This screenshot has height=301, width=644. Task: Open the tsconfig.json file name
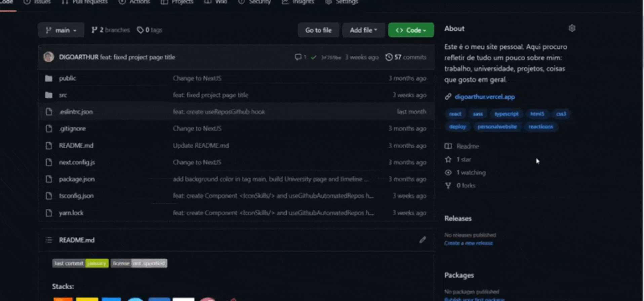tap(76, 196)
